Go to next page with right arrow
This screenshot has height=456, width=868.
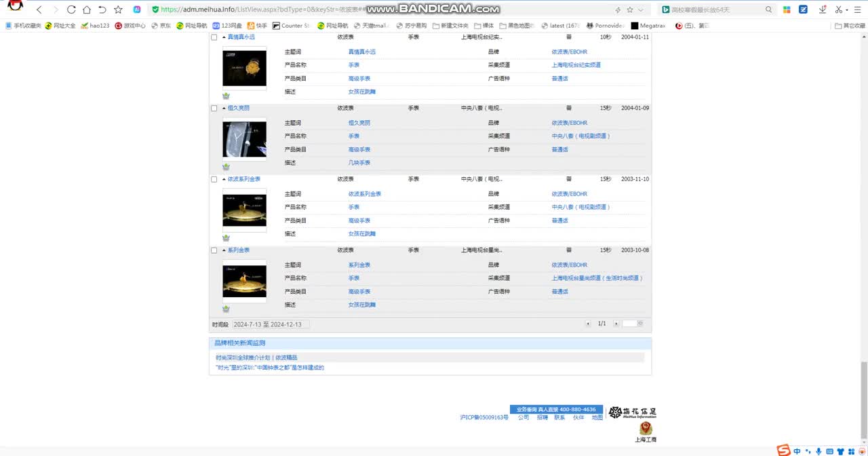tap(616, 324)
